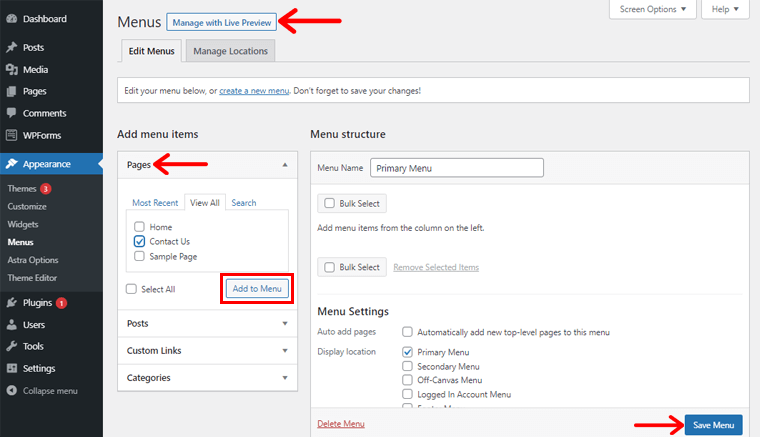Open Comments via its speech bubble icon

11,113
